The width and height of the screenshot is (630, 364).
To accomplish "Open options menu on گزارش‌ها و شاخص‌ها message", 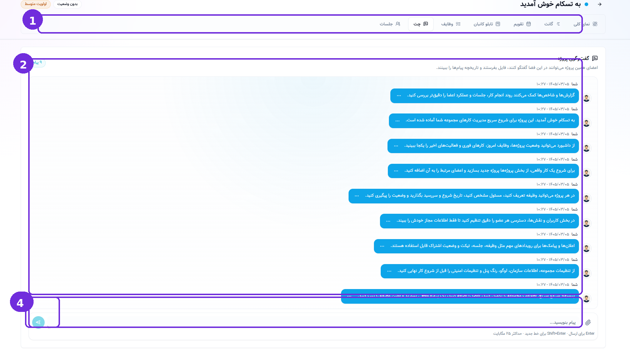I will click(399, 95).
